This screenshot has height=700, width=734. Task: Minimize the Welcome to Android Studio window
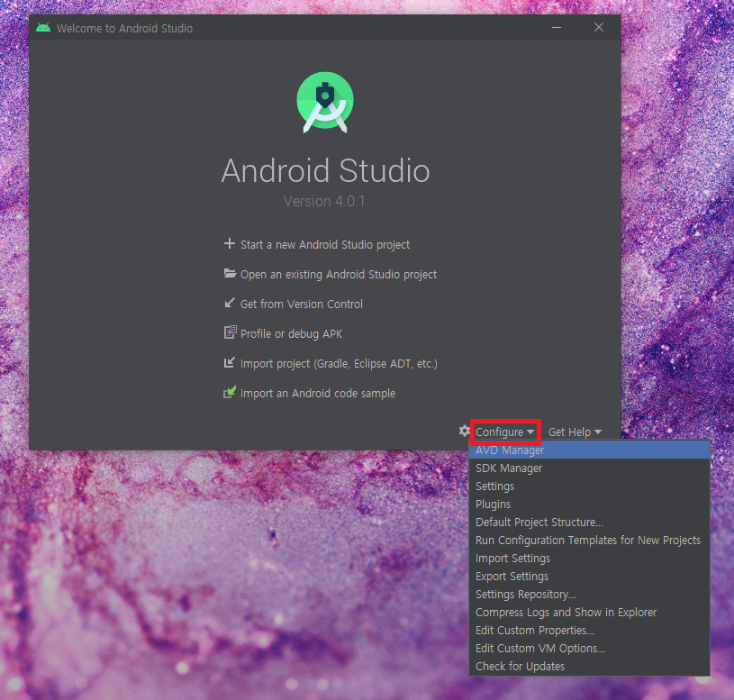tap(556, 28)
